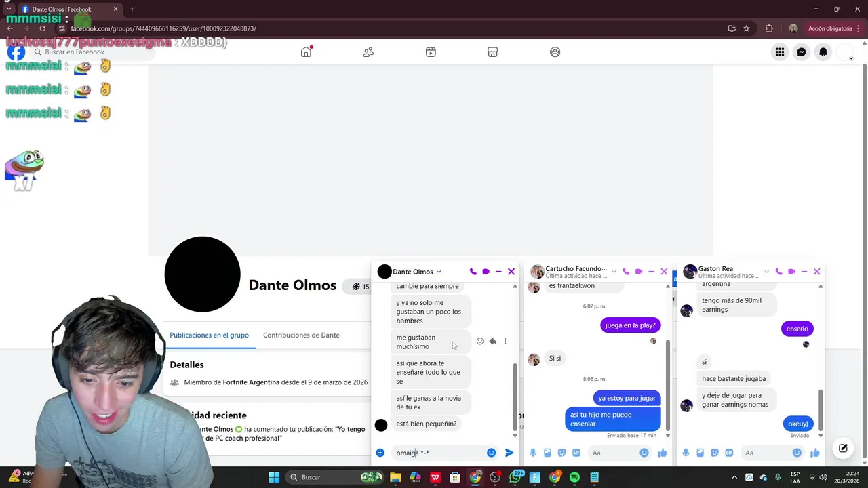868x488 pixels.
Task: Reload the page
Action: coord(42,28)
